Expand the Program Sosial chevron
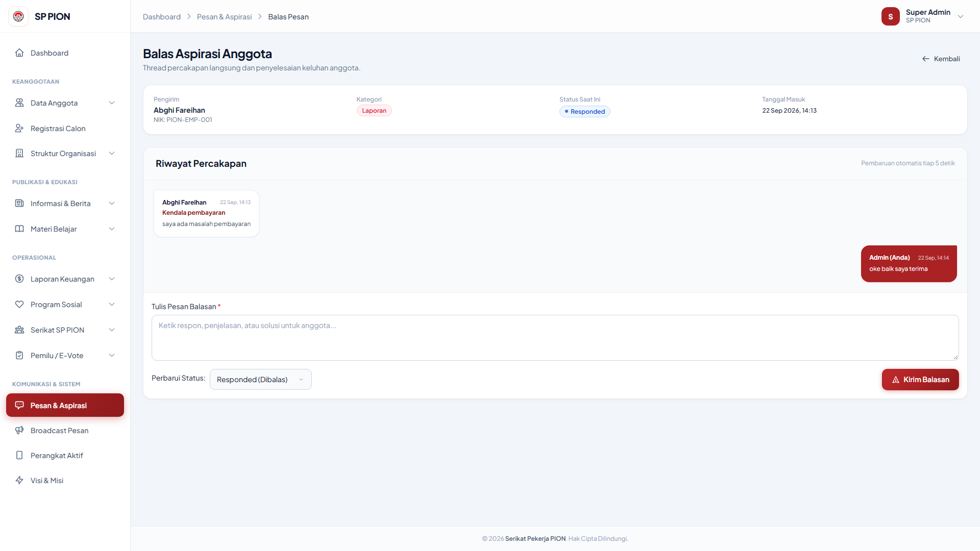The height and width of the screenshot is (551, 980). [112, 305]
